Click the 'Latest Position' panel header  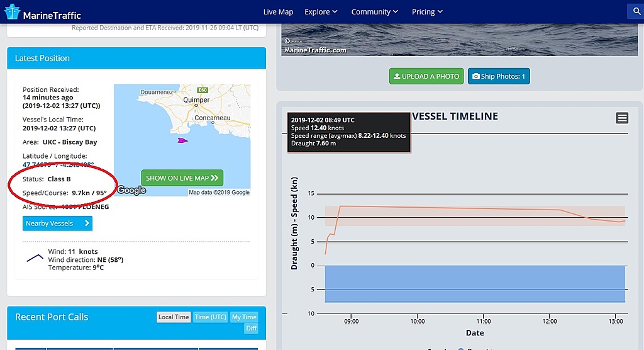(x=136, y=58)
